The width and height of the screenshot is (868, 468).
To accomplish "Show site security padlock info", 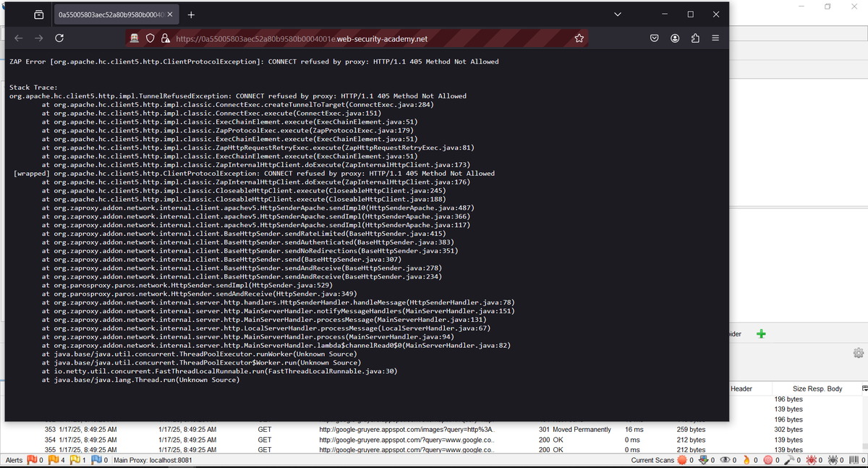I will pyautogui.click(x=166, y=38).
